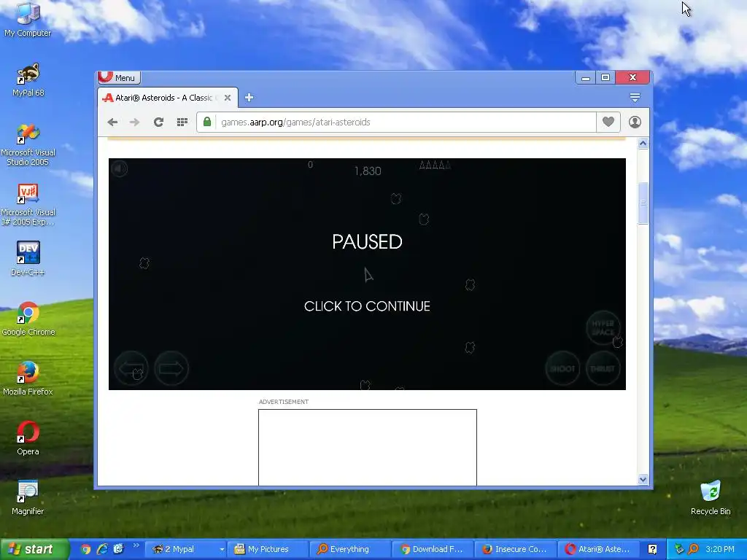Select Microsoft Visual Studio 2005 icon
The width and height of the screenshot is (747, 560).
coord(28,145)
